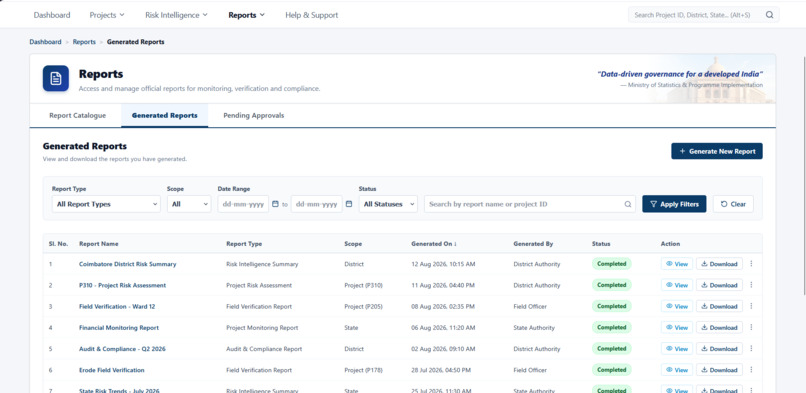Open Erode Field Verification link
806x393 pixels.
112,370
